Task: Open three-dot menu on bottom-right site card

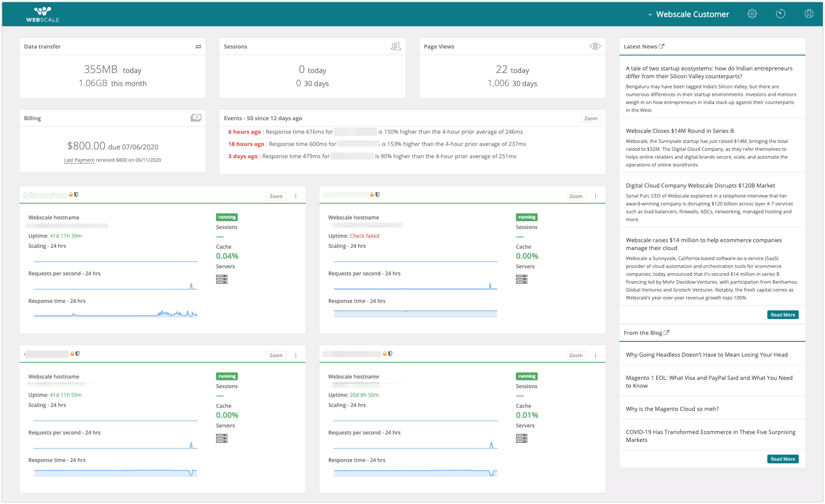Action: pyautogui.click(x=595, y=356)
